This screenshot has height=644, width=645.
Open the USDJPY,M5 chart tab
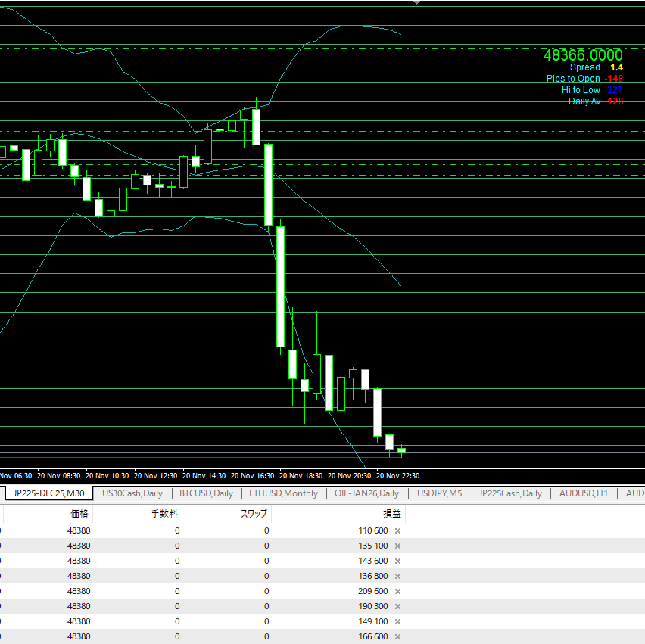(x=439, y=493)
